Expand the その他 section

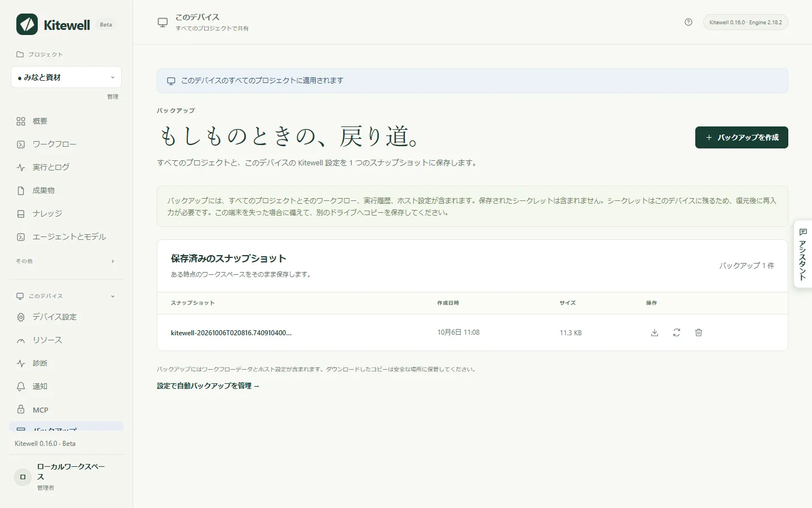pyautogui.click(x=66, y=261)
